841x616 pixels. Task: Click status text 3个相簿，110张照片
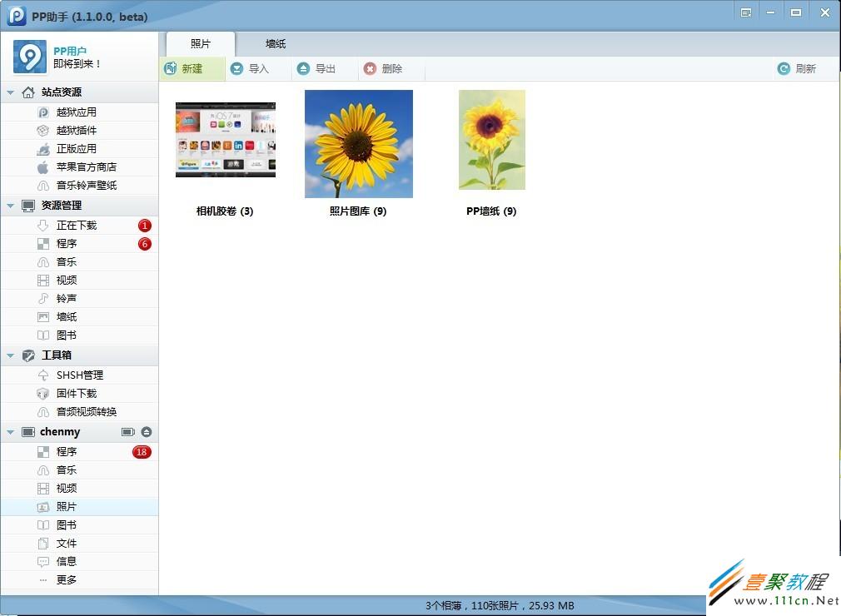(472, 606)
